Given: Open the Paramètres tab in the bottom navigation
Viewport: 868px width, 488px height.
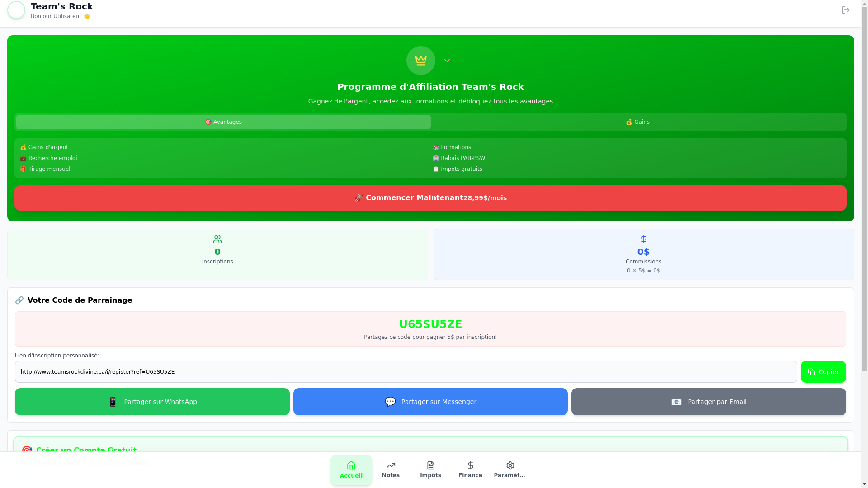Looking at the screenshot, I should [510, 470].
